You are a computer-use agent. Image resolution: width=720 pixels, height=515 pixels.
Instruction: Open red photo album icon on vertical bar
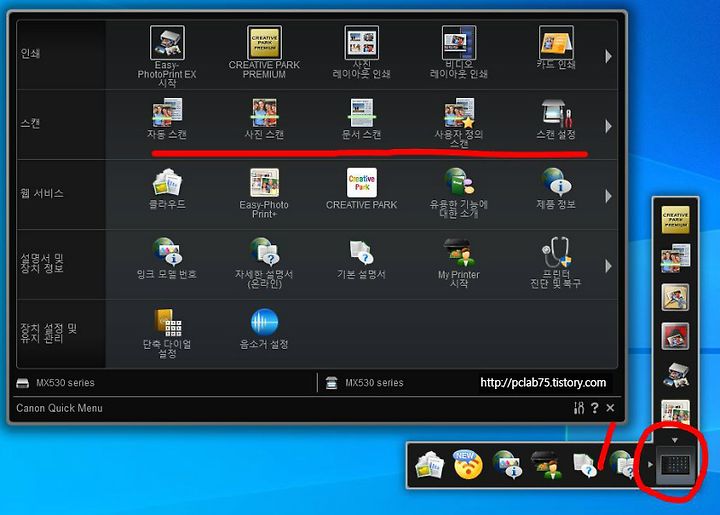pos(675,336)
